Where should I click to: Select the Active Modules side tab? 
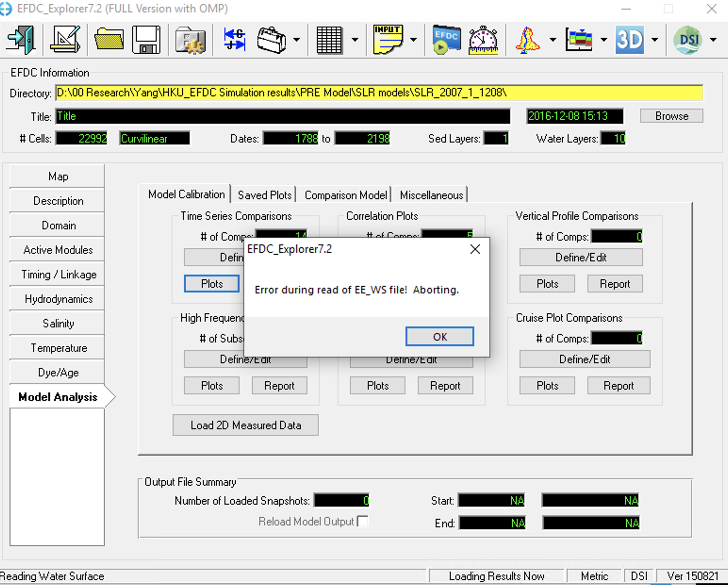click(58, 250)
